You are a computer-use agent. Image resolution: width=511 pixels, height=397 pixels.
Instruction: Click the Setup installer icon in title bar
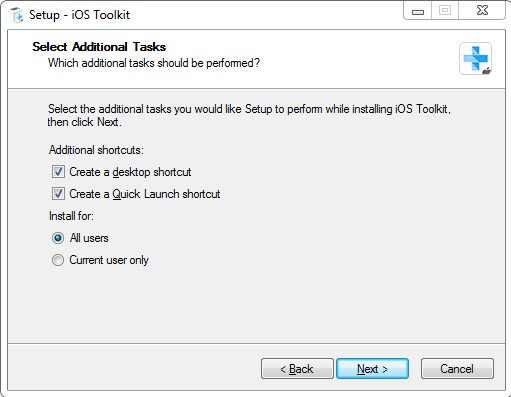[16, 15]
